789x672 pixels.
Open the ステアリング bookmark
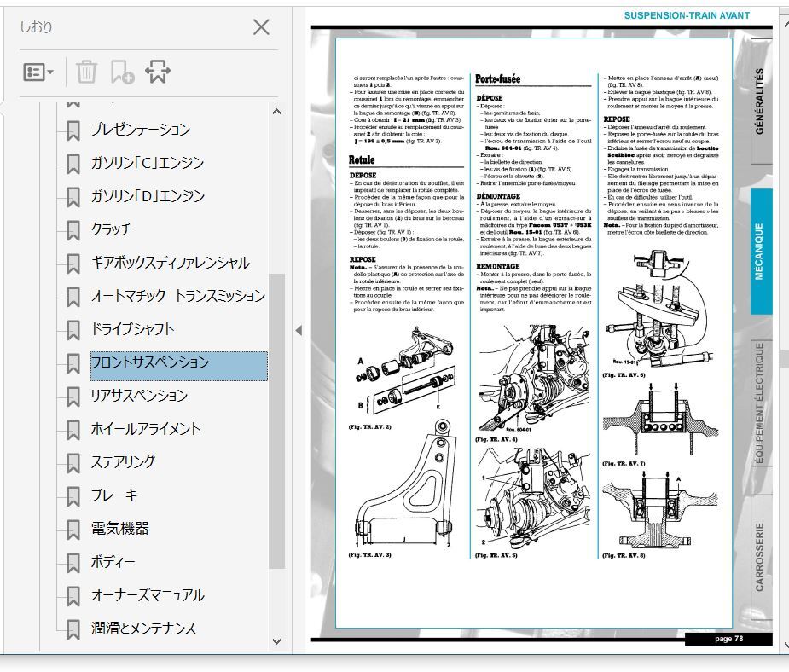pyautogui.click(x=123, y=461)
